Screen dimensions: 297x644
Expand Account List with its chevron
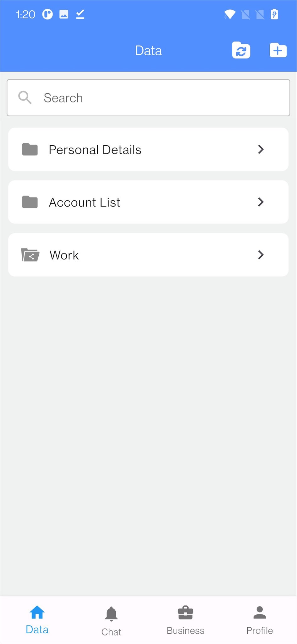[261, 202]
